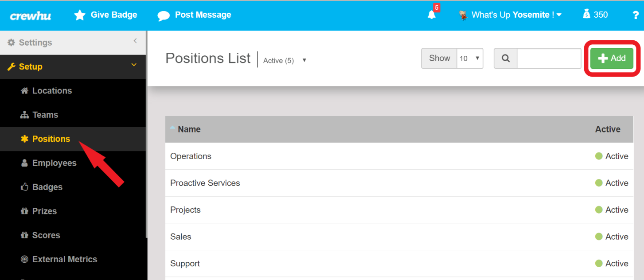This screenshot has width=644, height=280.
Task: Sort by the Name column header
Action: pos(189,129)
